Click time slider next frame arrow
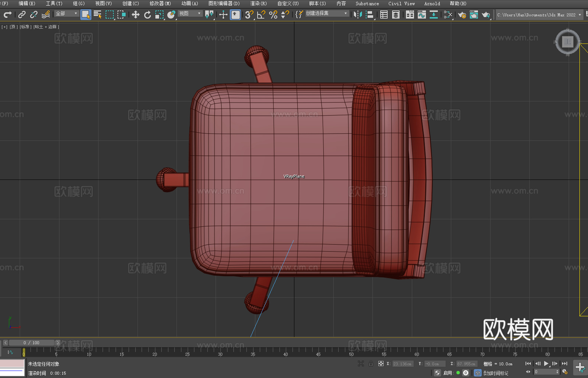Screen dimensions: 588x378 pos(58,343)
